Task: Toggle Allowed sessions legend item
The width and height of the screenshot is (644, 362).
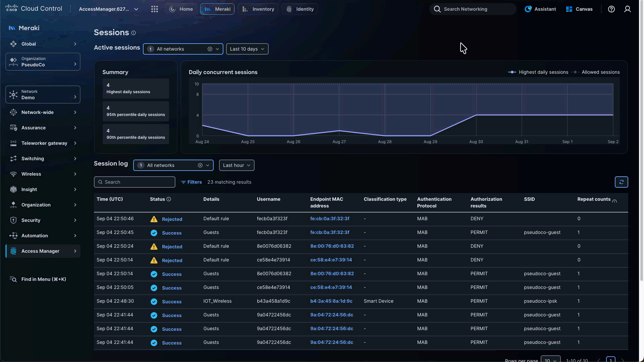Action: pos(596,72)
